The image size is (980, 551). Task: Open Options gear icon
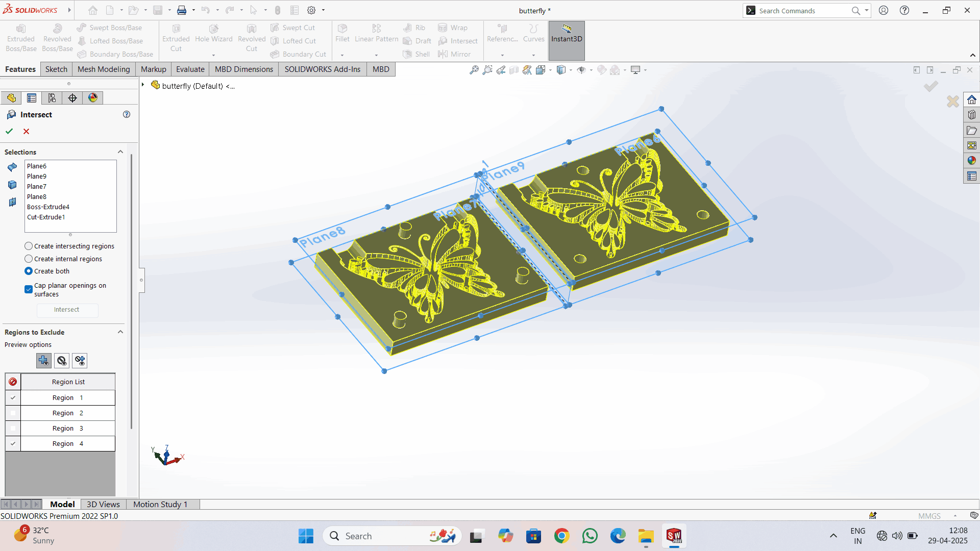311,10
